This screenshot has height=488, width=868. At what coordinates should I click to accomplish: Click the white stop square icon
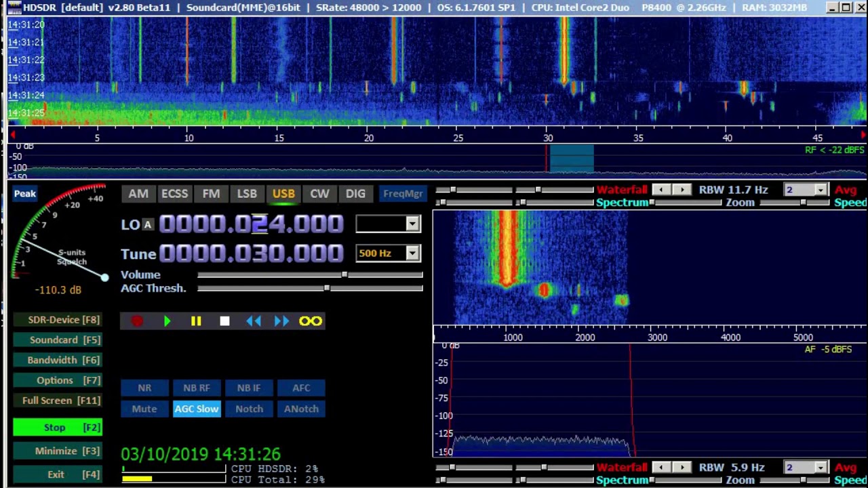pyautogui.click(x=224, y=321)
